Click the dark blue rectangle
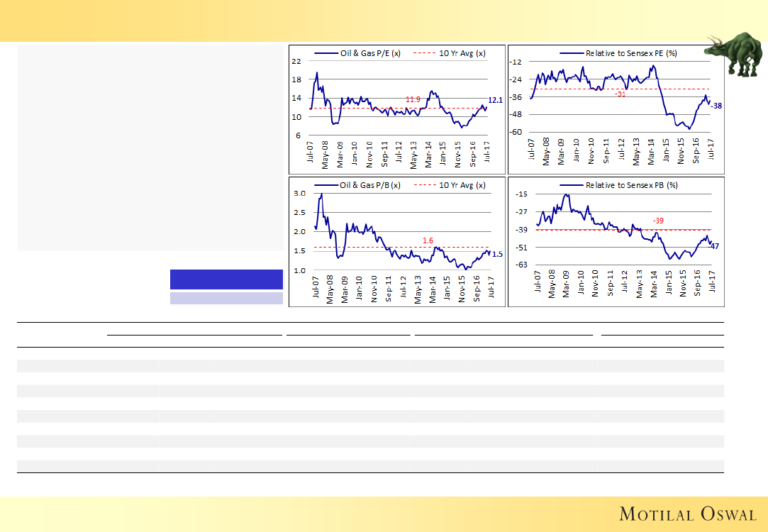Screen dimensions: 768x532 (x=226, y=279)
